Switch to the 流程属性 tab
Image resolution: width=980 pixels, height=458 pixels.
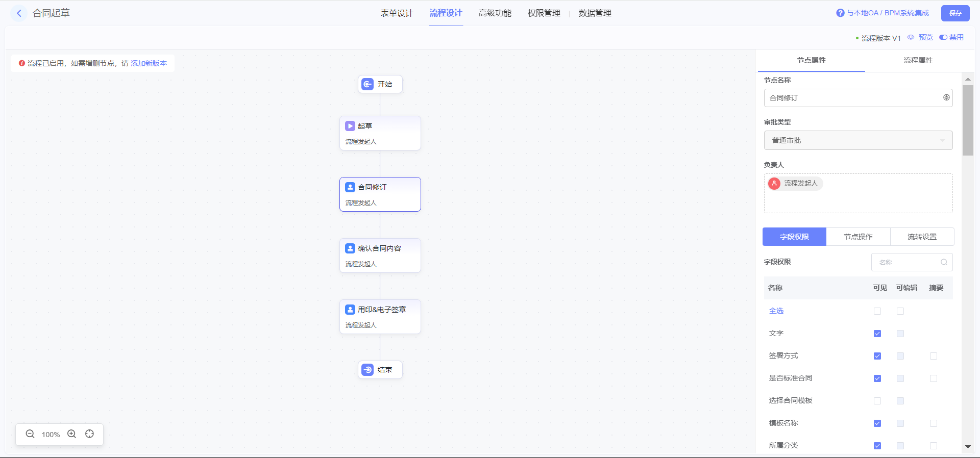coord(918,60)
